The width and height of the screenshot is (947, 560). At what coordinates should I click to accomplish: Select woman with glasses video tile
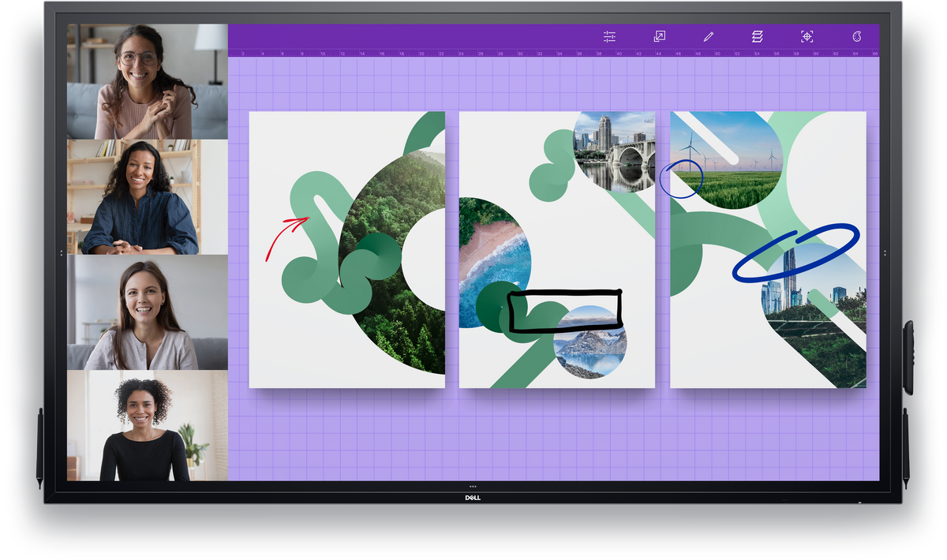click(148, 82)
